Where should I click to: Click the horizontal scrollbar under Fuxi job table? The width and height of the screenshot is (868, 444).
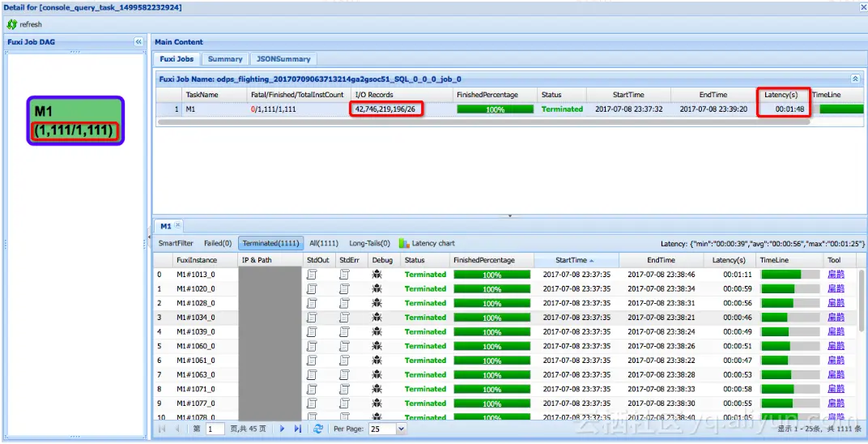tap(483, 122)
